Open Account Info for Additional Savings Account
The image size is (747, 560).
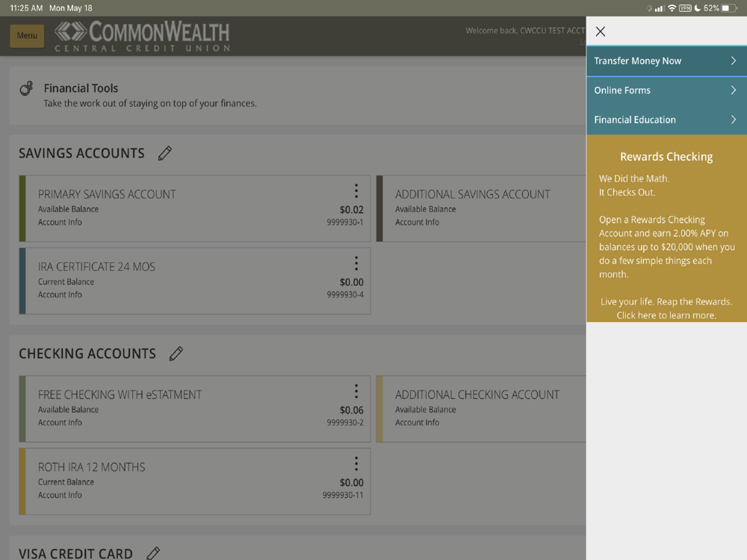[x=418, y=223]
